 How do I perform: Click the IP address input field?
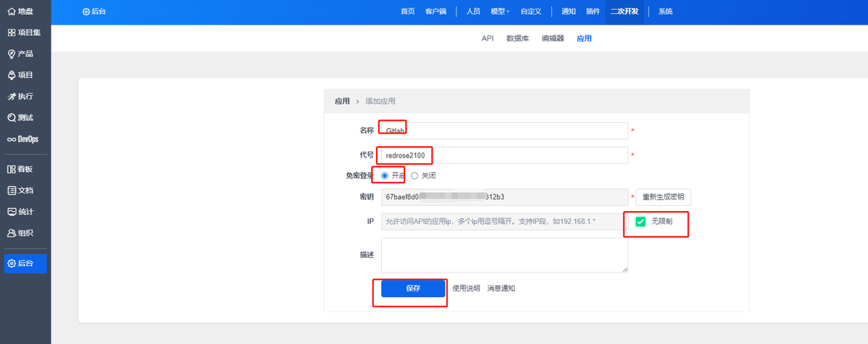(504, 221)
